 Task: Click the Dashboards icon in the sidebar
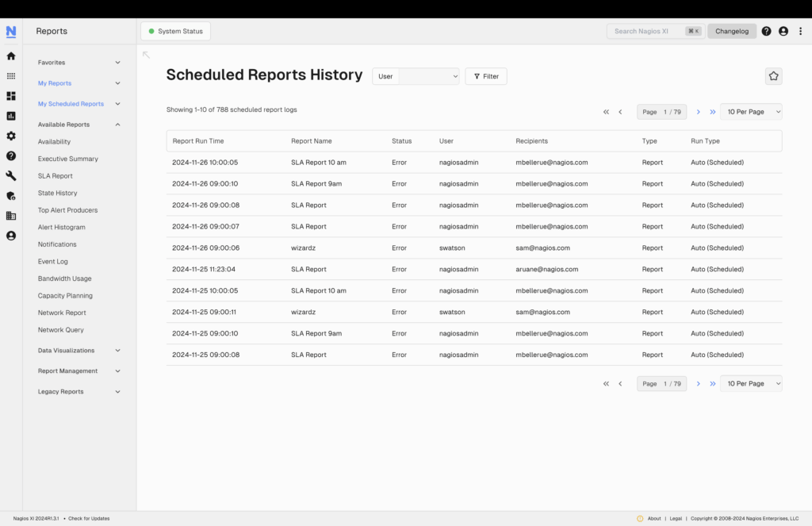(x=10, y=94)
